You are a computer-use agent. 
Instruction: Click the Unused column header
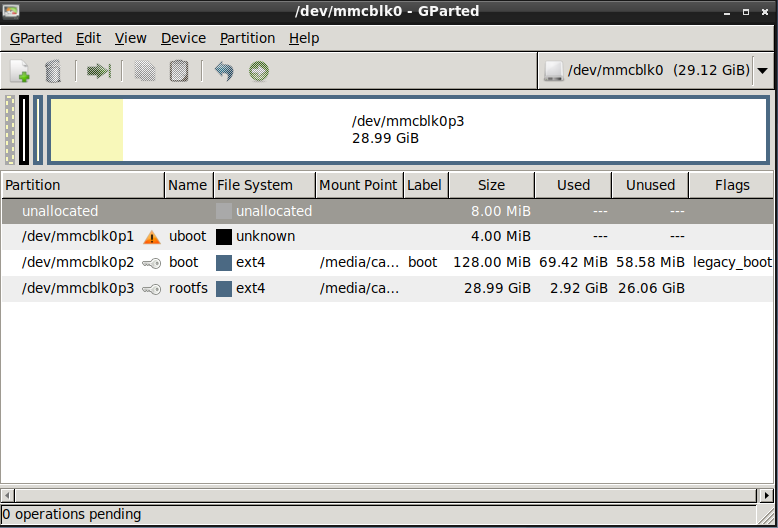coord(650,185)
